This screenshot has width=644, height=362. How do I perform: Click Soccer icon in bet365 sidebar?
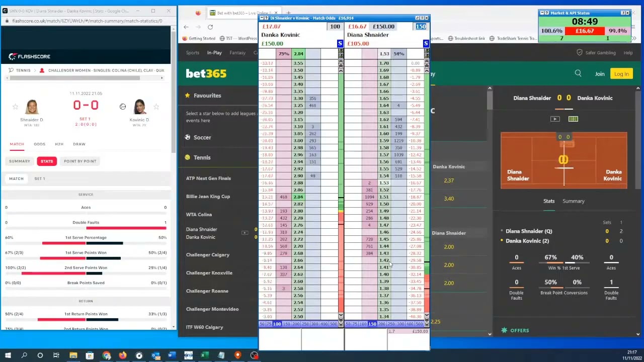187,137
